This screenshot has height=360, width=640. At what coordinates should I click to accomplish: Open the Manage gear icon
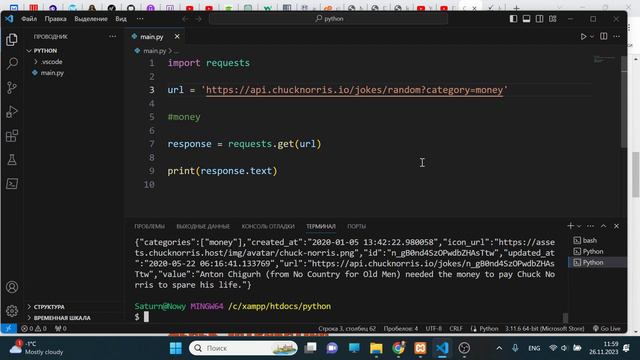pyautogui.click(x=12, y=311)
